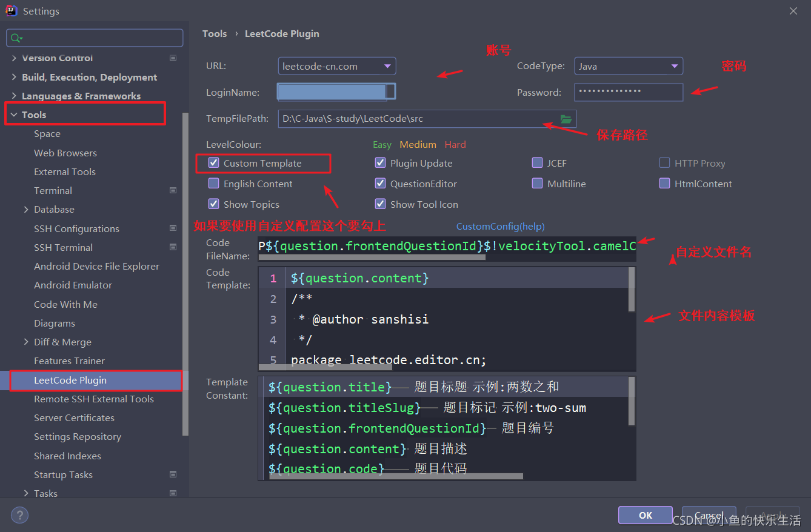Open the folder browse icon for TempFilePath
Viewport: 811px width, 532px height.
[566, 119]
